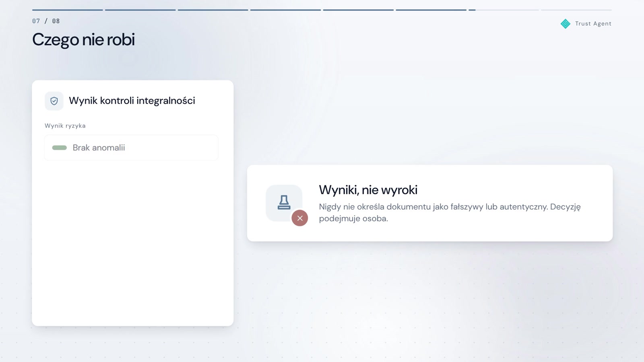The height and width of the screenshot is (362, 644).
Task: Click the stamp icon in the card
Action: tap(284, 202)
